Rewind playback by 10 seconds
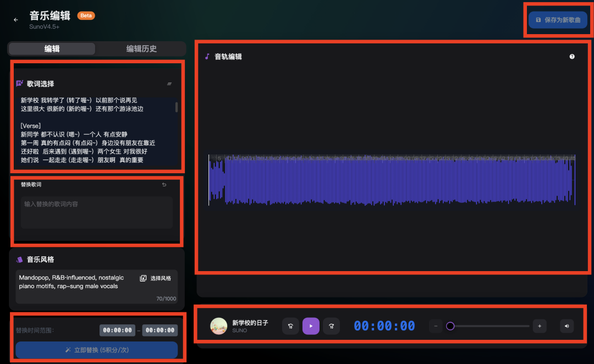594x364 pixels. point(290,326)
